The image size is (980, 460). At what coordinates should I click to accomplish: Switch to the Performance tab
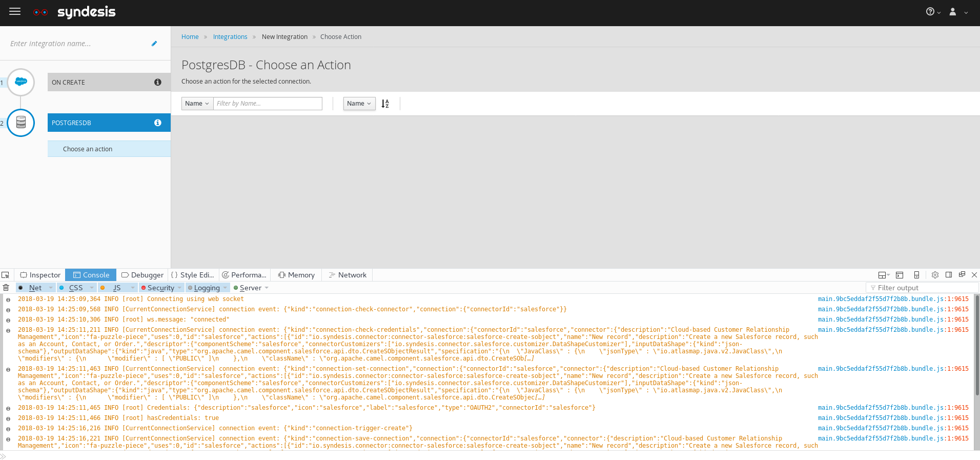(x=244, y=275)
